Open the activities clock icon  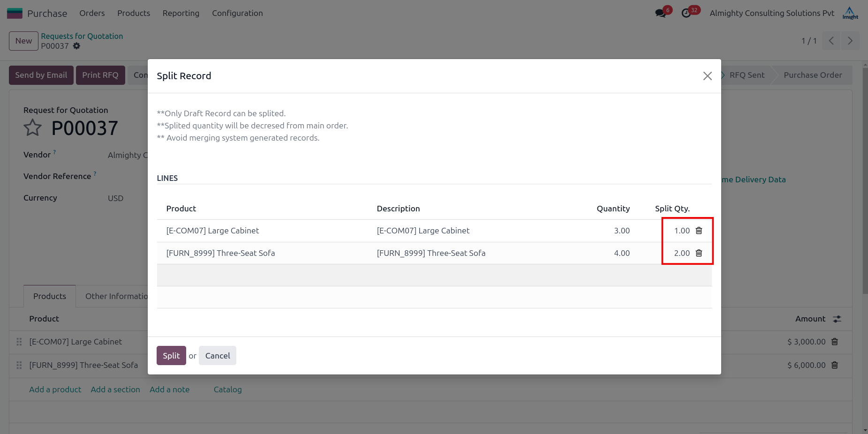point(686,13)
